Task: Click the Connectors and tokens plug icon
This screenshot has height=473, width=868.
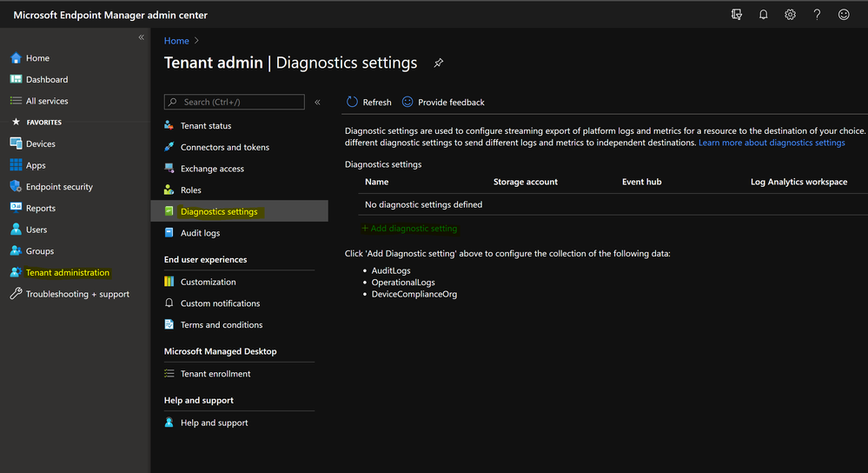Action: 169,147
